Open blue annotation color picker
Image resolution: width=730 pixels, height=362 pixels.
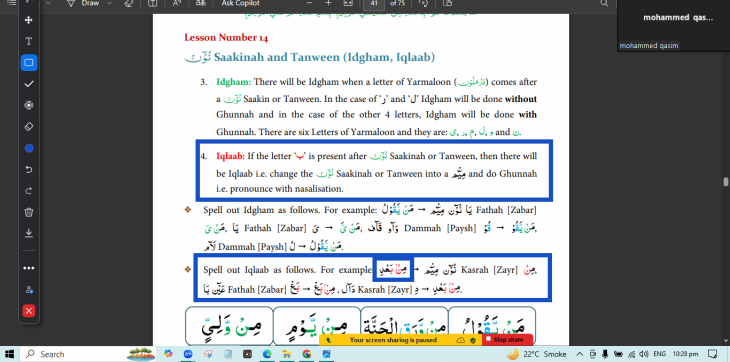point(29,148)
